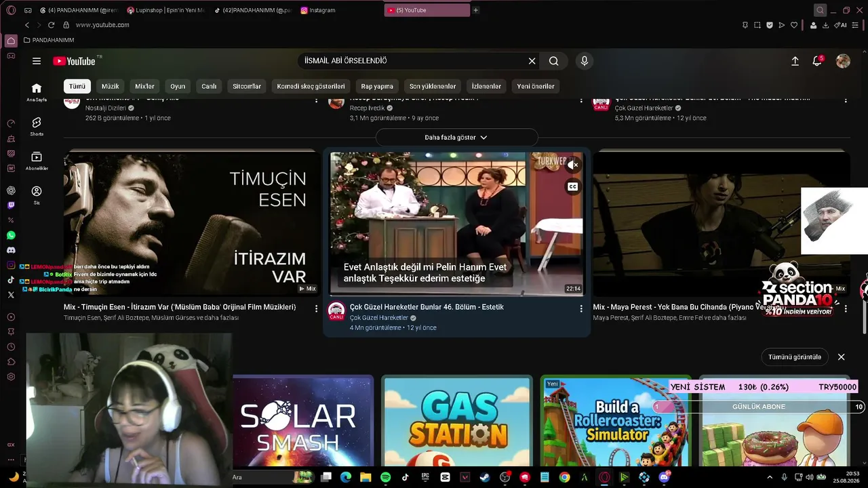Select the Canlı filter chip

[209, 86]
